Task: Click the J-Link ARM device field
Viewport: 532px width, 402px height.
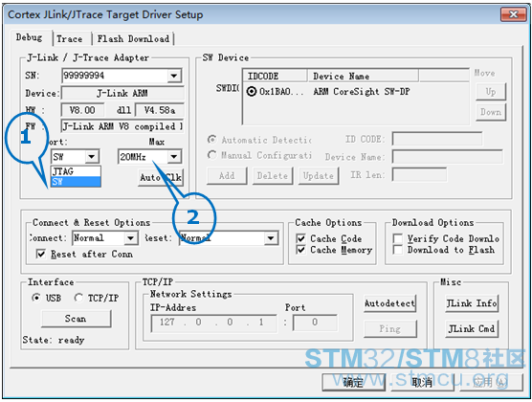Action: click(x=122, y=93)
